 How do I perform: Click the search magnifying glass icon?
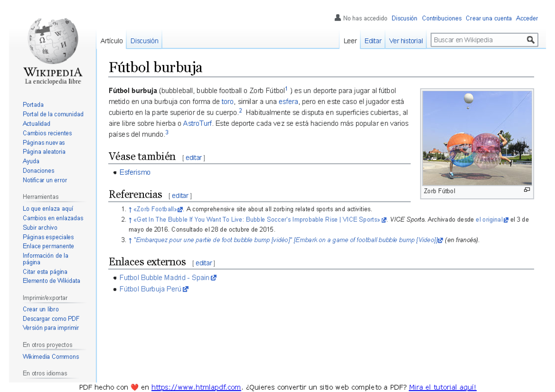[530, 40]
